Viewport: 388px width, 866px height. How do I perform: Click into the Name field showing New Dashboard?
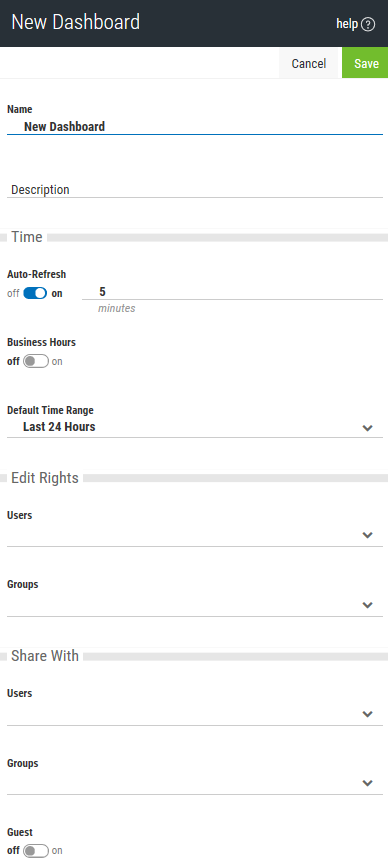(x=195, y=126)
